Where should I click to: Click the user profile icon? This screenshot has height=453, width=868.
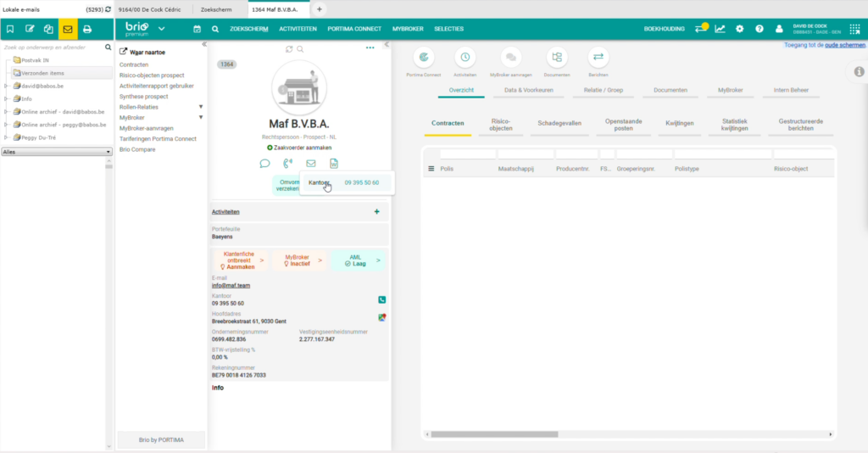[779, 29]
